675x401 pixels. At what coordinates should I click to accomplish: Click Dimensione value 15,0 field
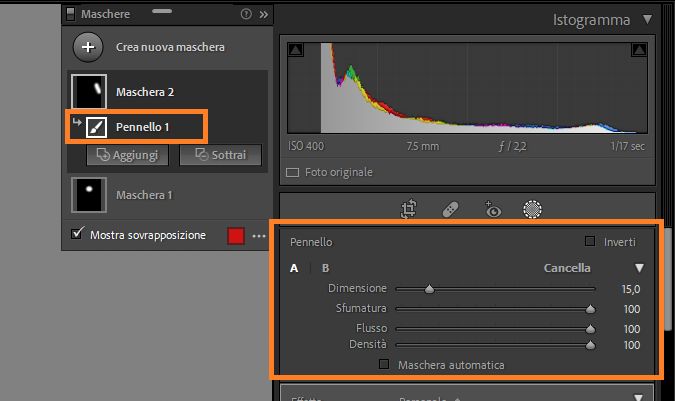[x=631, y=289]
